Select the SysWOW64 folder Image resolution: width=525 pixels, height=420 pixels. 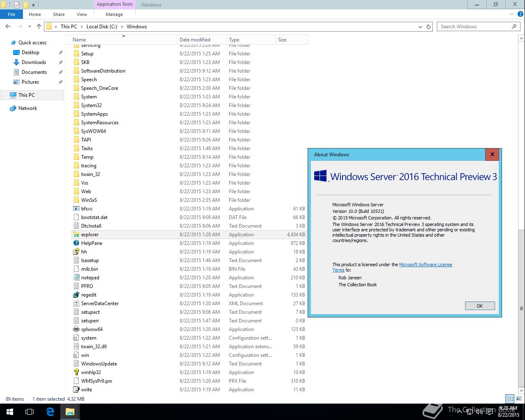[x=189, y=131]
